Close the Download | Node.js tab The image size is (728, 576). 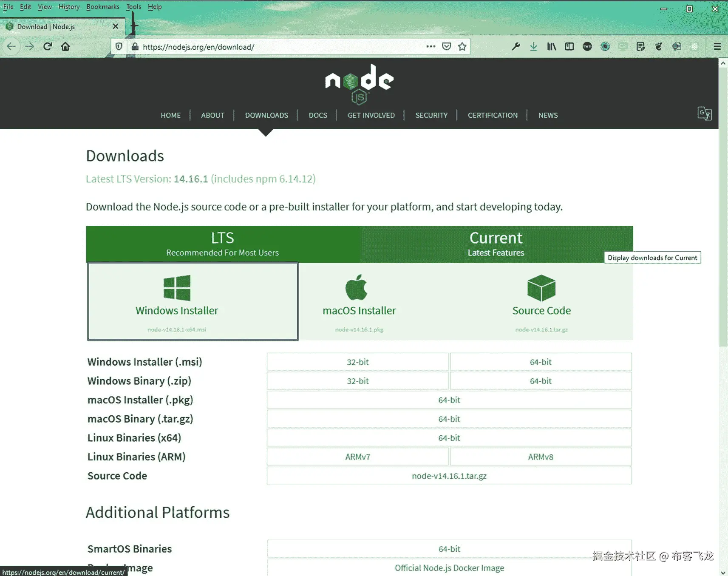(116, 26)
